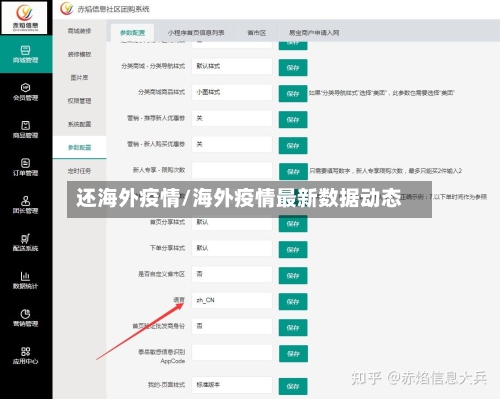This screenshot has width=500, height=399.
Task: Select 系统配置 in the submenu
Action: point(79,124)
